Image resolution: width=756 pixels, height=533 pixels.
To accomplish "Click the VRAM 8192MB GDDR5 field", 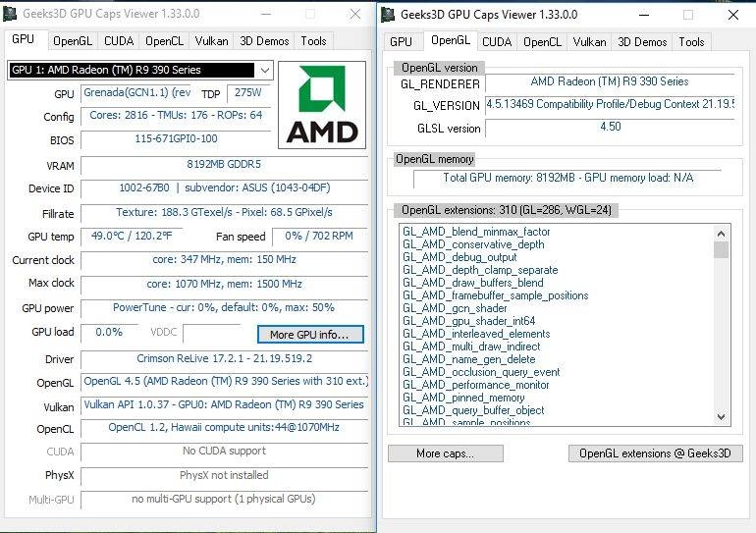I will [x=224, y=165].
